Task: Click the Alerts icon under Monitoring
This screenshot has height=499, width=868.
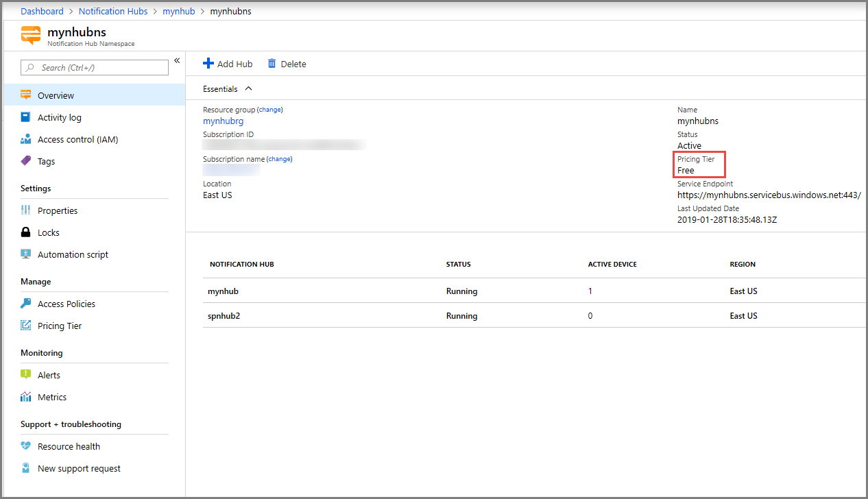Action: (26, 375)
